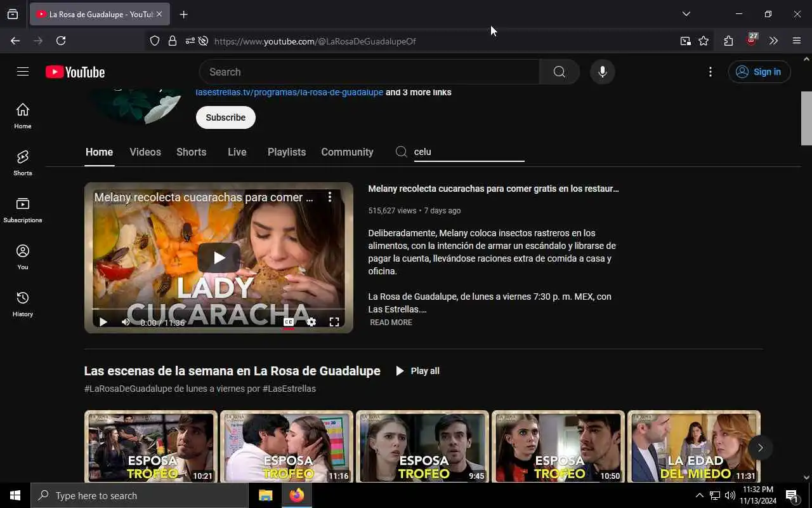
Task: Click the Sign in button
Action: click(759, 72)
